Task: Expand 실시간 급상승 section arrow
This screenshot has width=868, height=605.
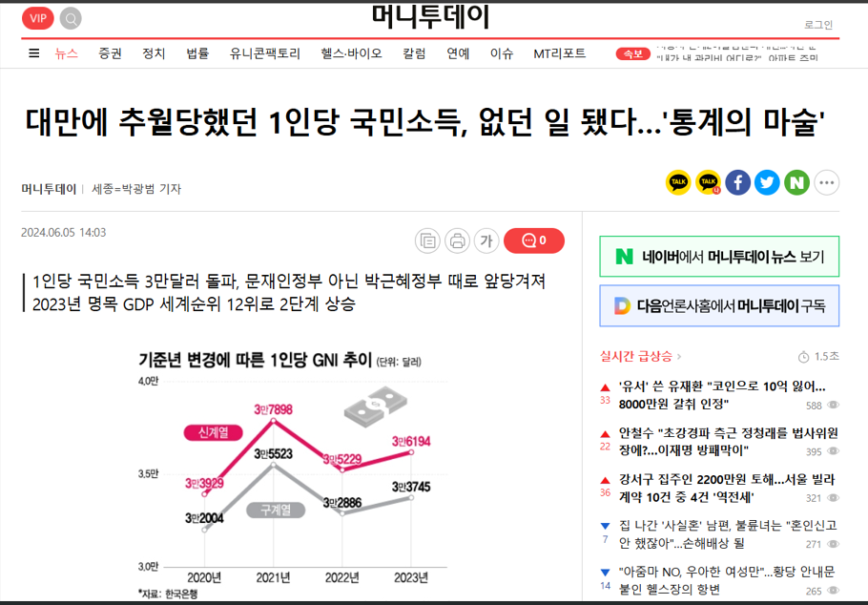Action: pyautogui.click(x=679, y=356)
